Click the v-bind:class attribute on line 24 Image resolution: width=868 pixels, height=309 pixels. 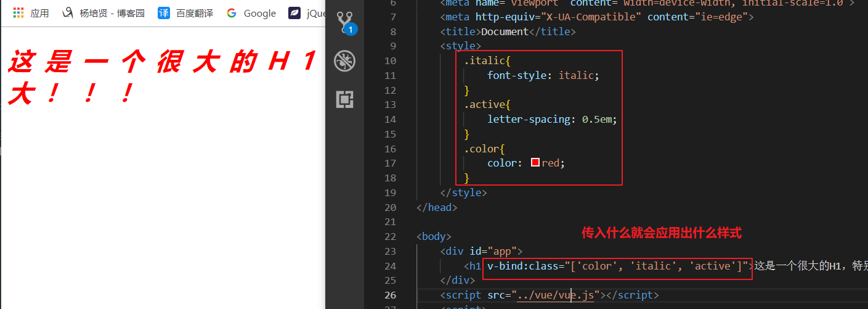tap(617, 266)
